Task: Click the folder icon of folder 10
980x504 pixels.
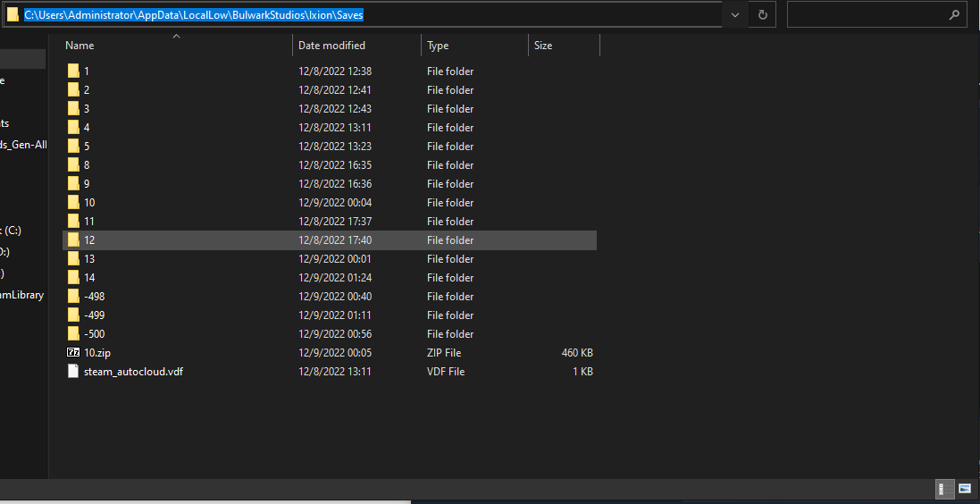Action: 73,203
